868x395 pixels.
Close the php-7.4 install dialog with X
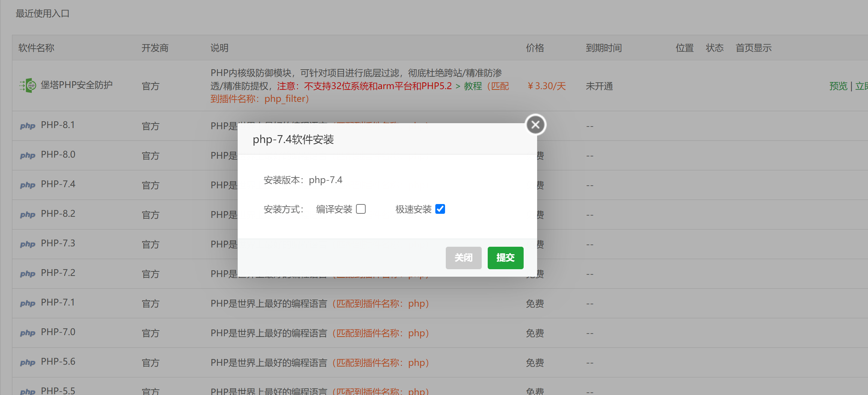(535, 125)
